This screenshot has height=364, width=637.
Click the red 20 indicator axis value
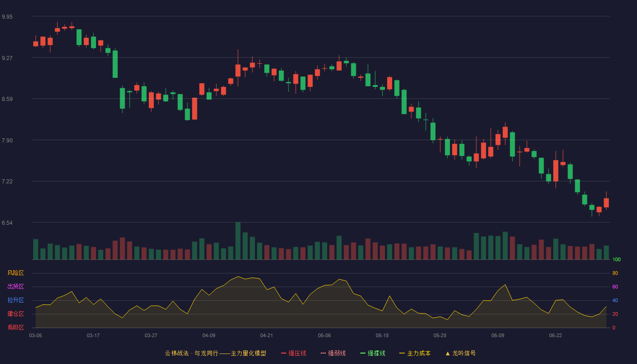tap(615, 314)
